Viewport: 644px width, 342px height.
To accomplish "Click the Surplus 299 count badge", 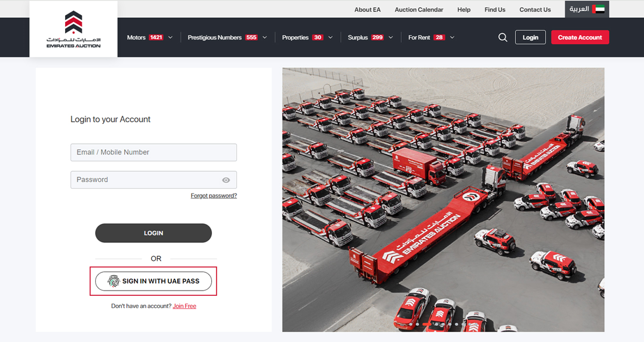I will 378,37.
